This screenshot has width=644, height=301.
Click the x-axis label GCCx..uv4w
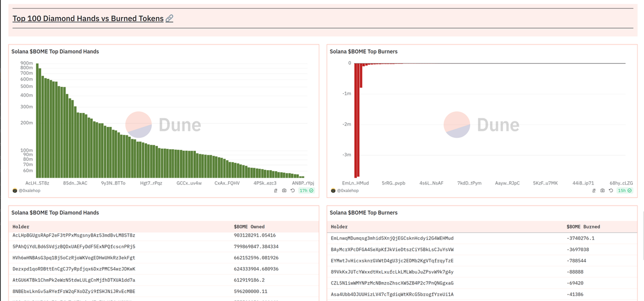coord(189,183)
